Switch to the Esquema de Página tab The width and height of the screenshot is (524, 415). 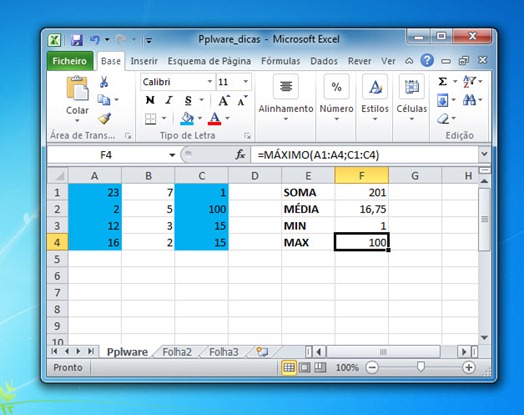(x=209, y=61)
